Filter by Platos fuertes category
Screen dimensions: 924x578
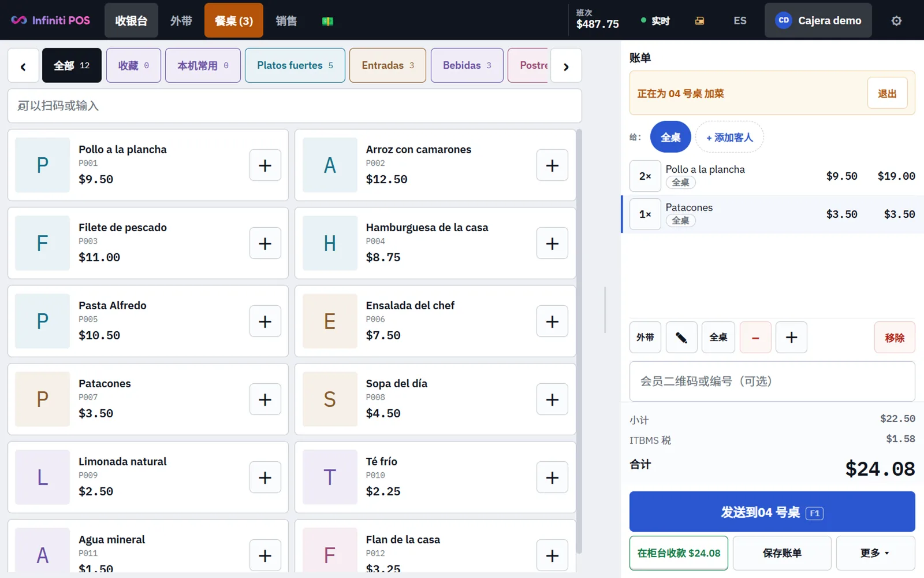[295, 65]
